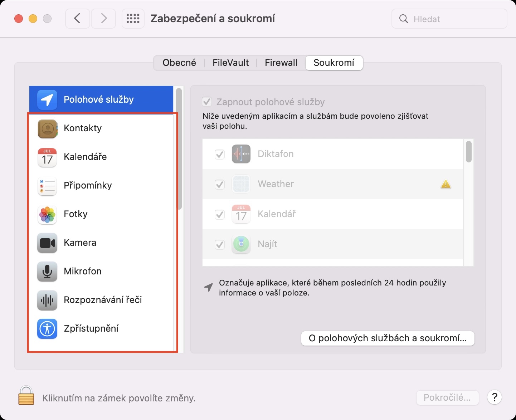Screen dimensions: 516x420
Task: Toggle Weather location checkbox
Action: pos(219,184)
